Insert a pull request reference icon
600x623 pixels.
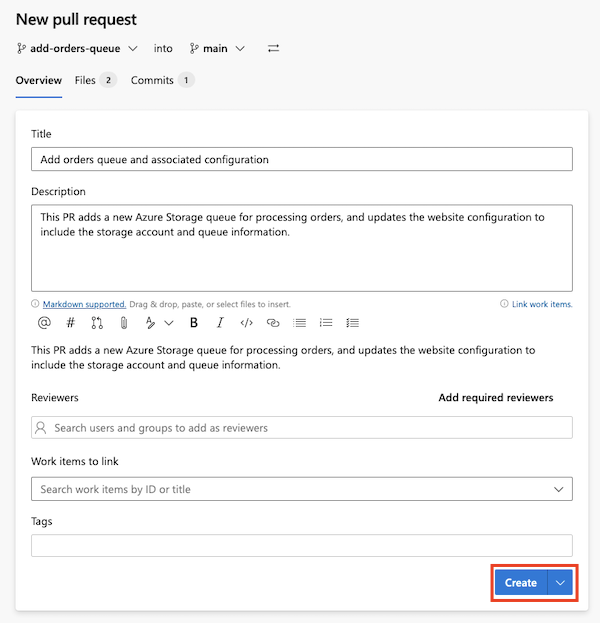pyautogui.click(x=97, y=323)
